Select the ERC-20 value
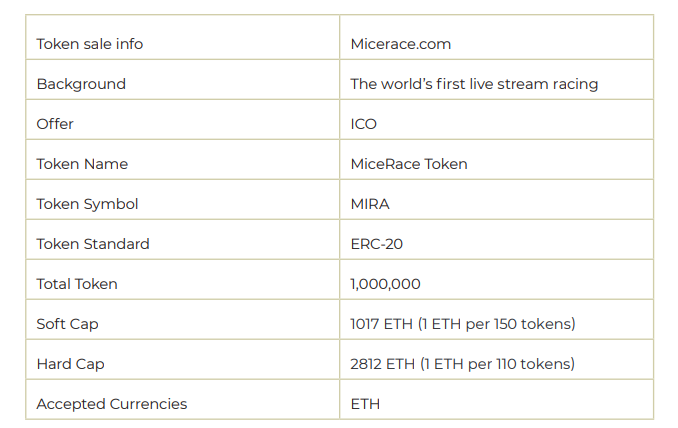This screenshot has width=678, height=428. click(x=377, y=244)
